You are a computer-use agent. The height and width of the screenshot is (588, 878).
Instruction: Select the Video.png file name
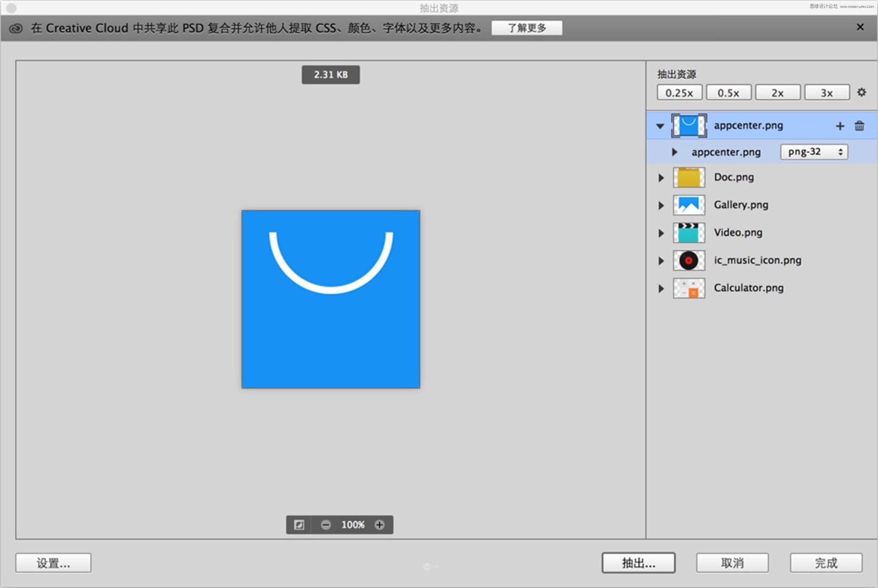click(x=738, y=232)
